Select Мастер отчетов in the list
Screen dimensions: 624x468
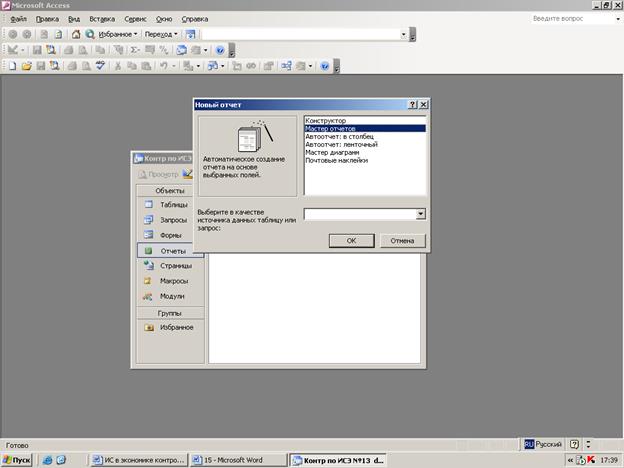click(365, 129)
